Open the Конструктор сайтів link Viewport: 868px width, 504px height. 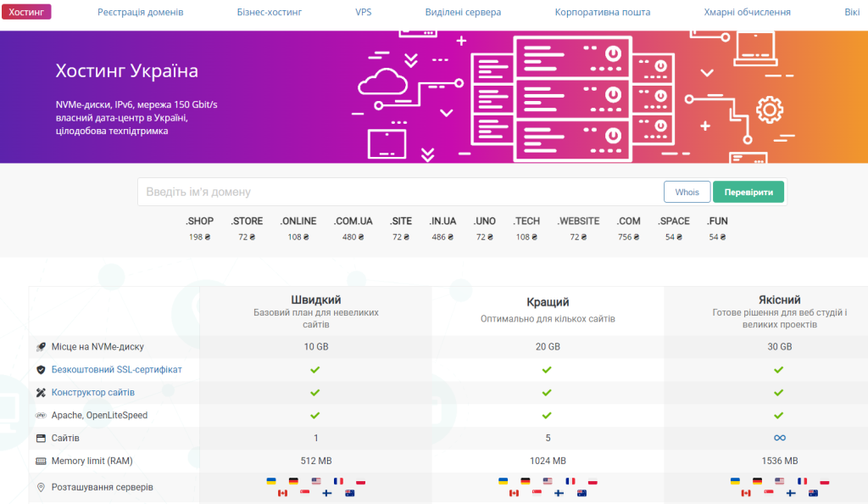(x=92, y=393)
